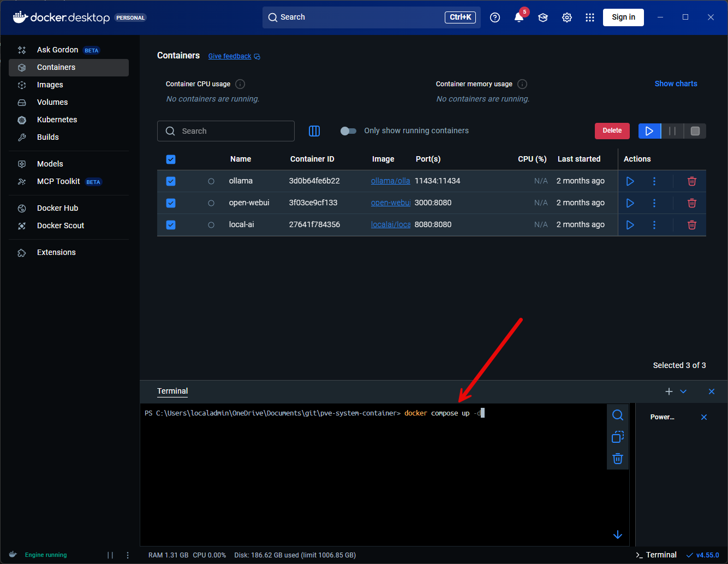
Task: Open the localai image link
Action: [391, 225]
